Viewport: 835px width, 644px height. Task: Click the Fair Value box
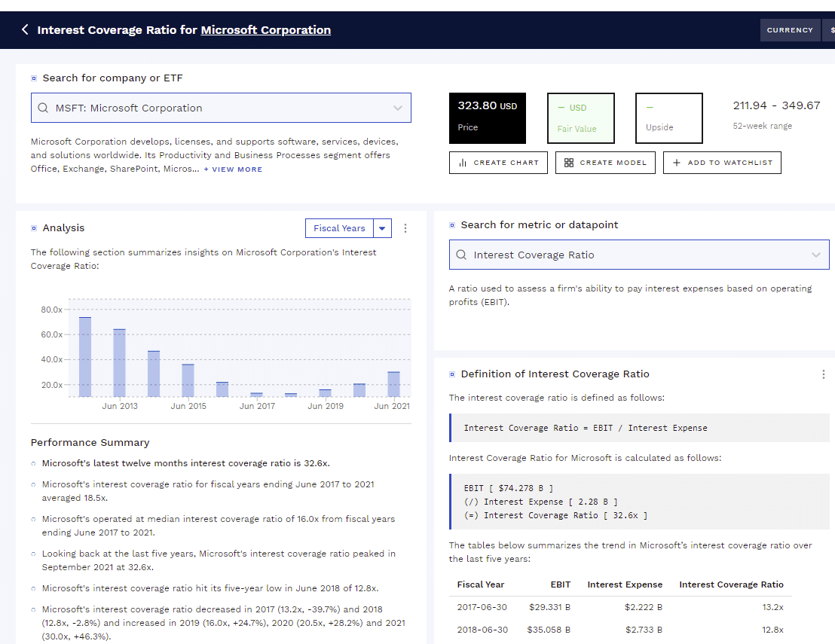[580, 118]
